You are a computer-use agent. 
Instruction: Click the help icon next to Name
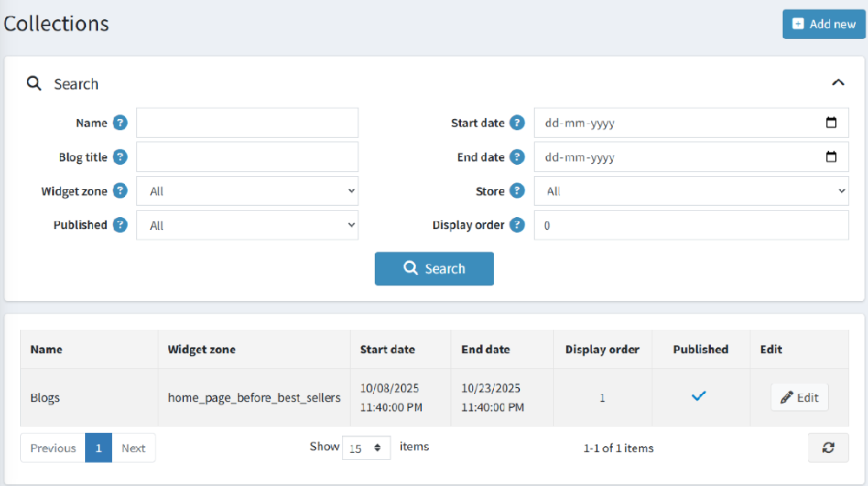click(120, 123)
